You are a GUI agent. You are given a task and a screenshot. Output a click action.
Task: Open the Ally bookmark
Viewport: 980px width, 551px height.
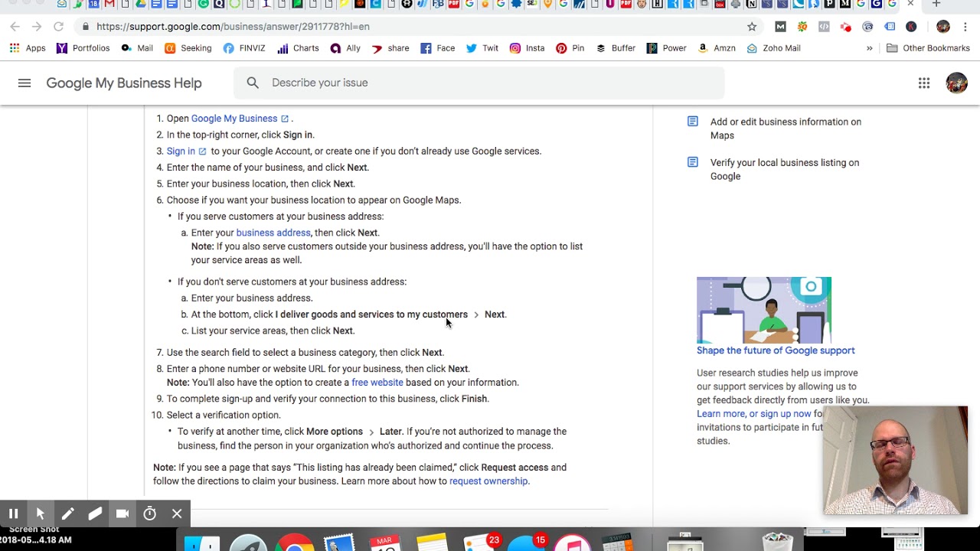(345, 48)
